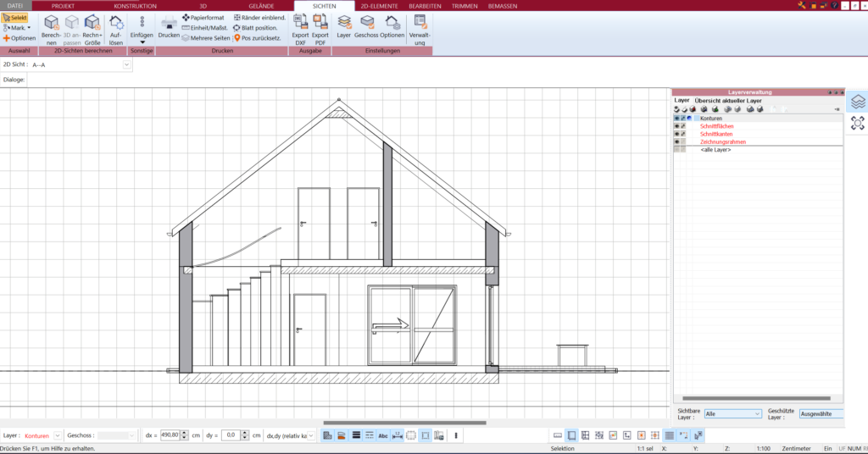
Task: Hide the Zeichnungsrahmen layer via eye icon
Action: tap(676, 141)
